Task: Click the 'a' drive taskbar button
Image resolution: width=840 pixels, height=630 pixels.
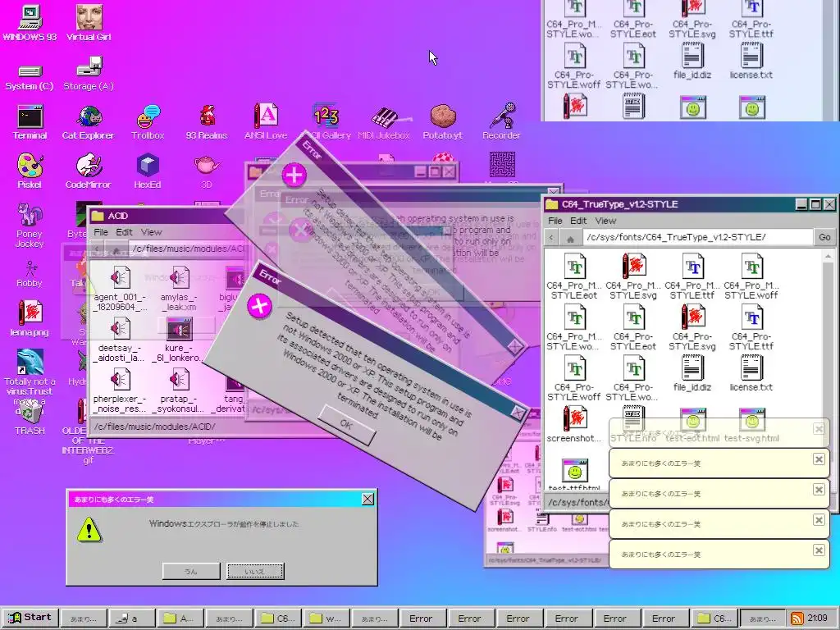Action: tap(133, 619)
